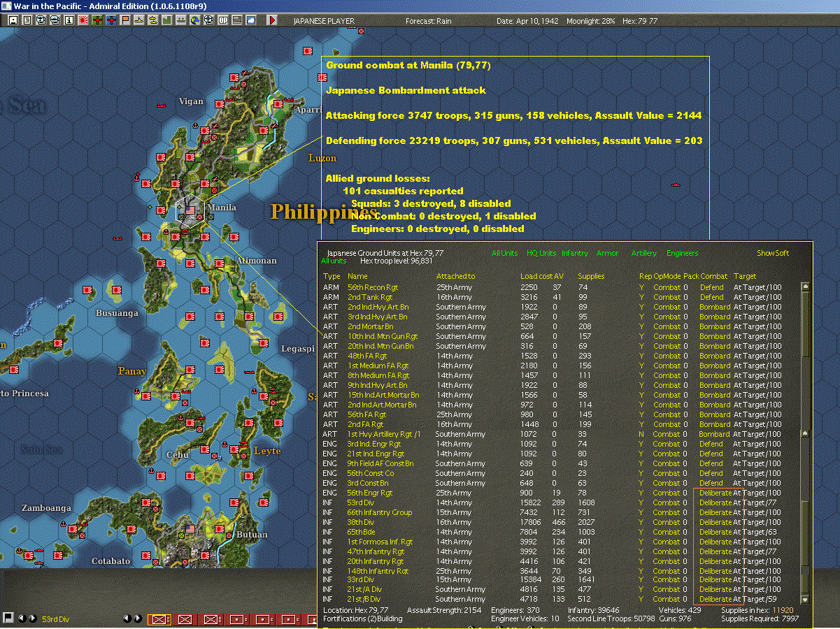Click the double yellow ships icon

pyautogui.click(x=152, y=21)
